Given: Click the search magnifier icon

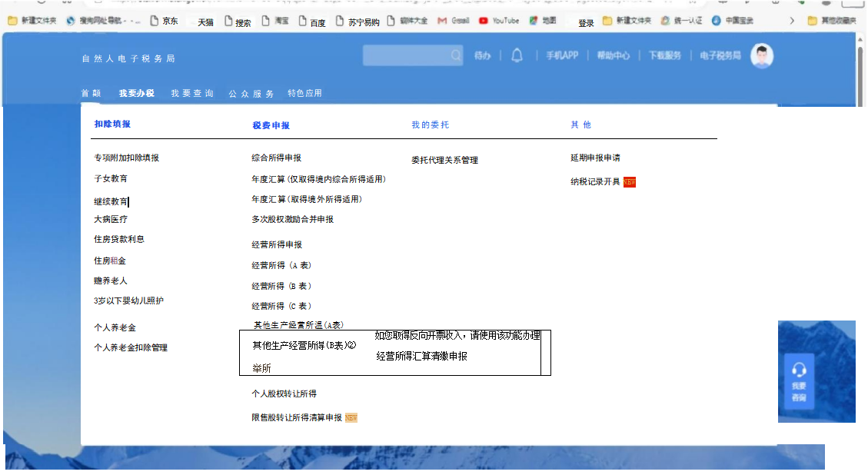Looking at the screenshot, I should point(456,55).
